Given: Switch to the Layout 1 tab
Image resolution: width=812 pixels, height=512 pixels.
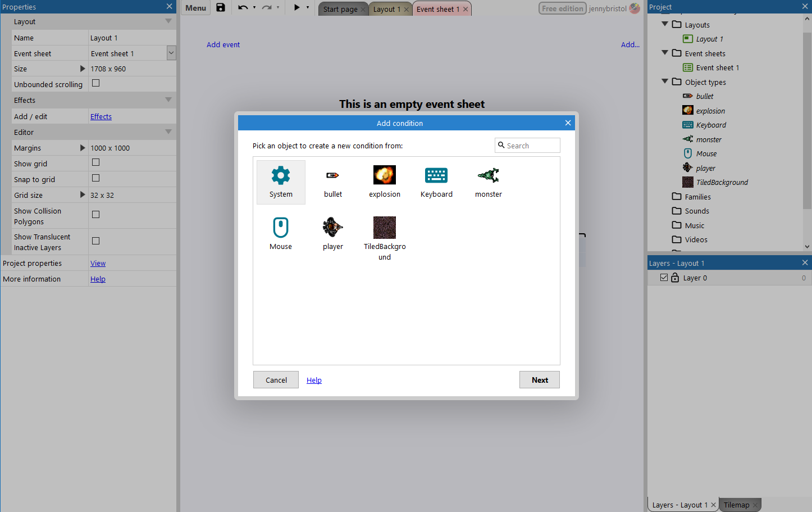Looking at the screenshot, I should [386, 9].
